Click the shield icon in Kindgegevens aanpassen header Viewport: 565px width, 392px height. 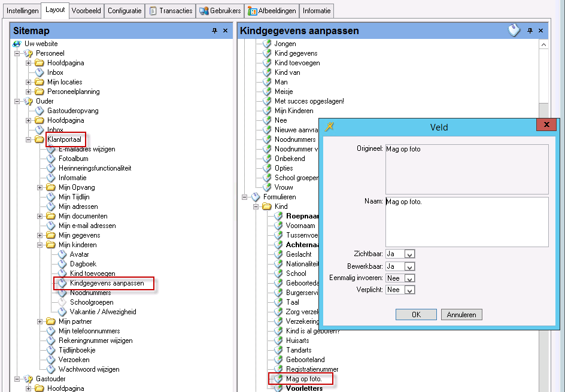[514, 31]
